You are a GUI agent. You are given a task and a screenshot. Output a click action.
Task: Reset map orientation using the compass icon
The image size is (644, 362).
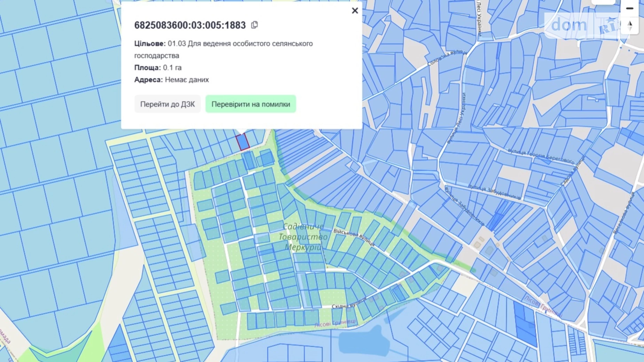click(x=629, y=25)
